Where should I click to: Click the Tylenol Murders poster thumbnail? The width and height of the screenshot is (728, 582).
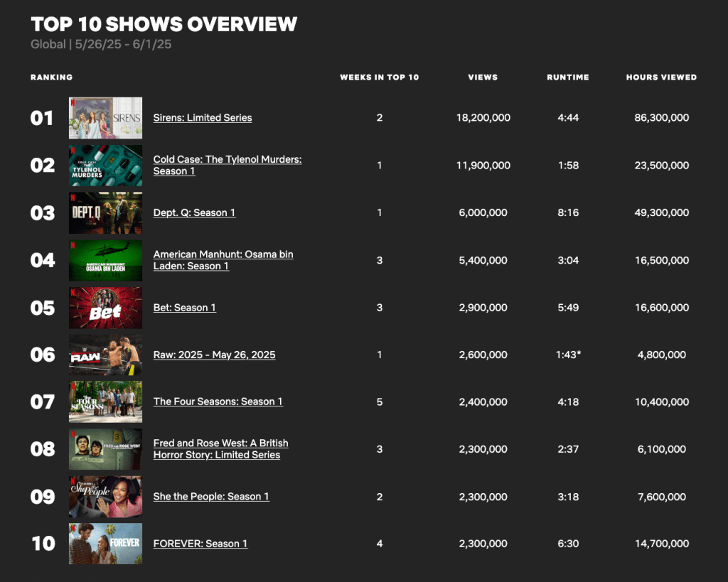tap(105, 166)
